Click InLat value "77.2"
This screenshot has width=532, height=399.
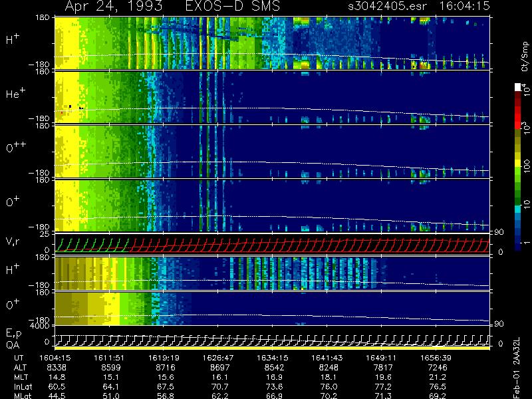[x=383, y=386]
